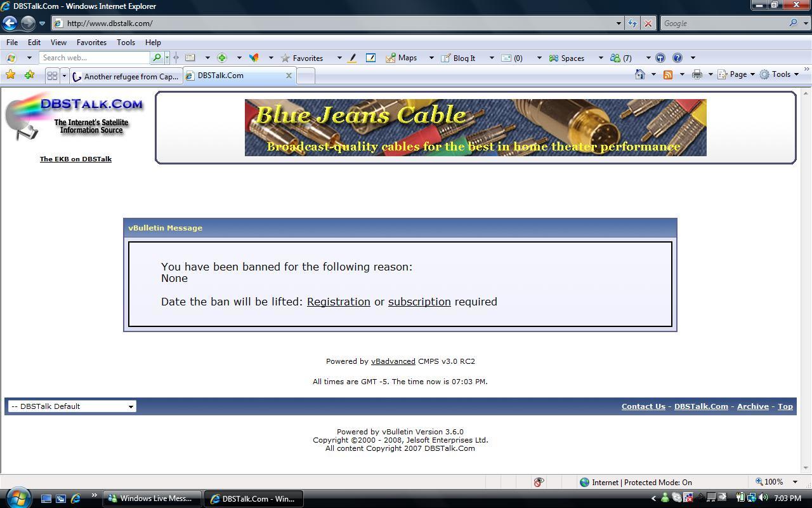Click the browser Back arrow button
The image size is (812, 508).
10,23
